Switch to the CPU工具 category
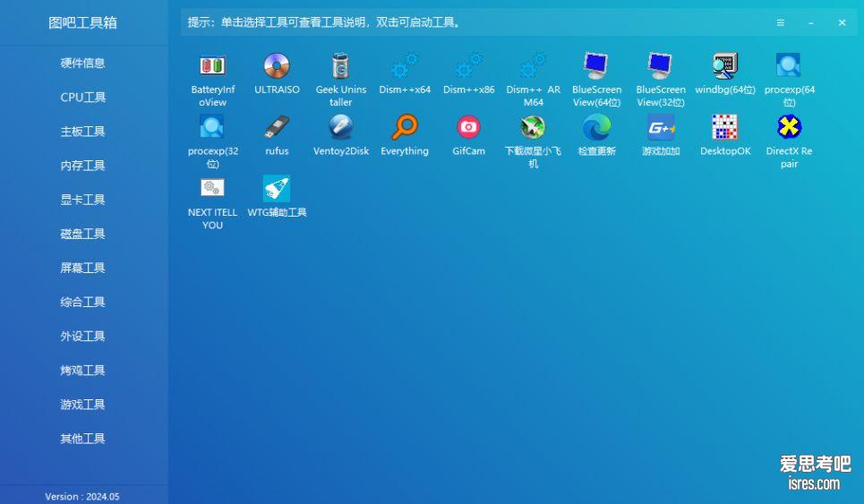Image resolution: width=864 pixels, height=504 pixels. click(x=82, y=97)
